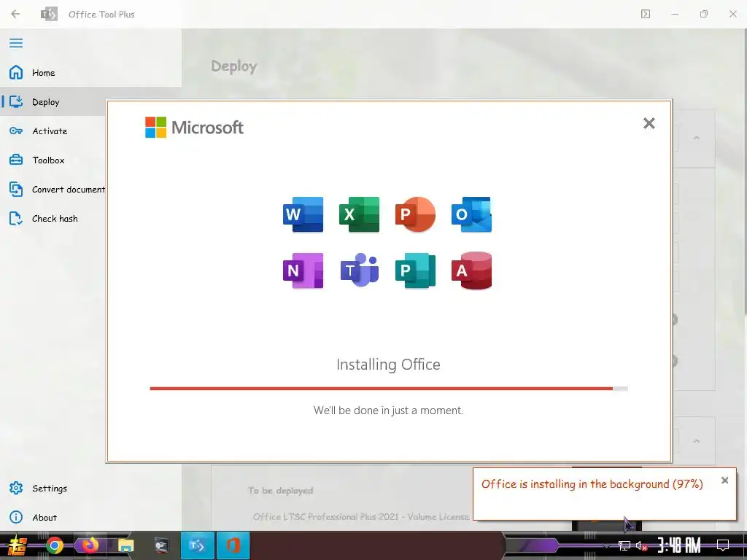Screen dimensions: 747x560
Task: Click the Deploy page heading
Action: click(234, 66)
